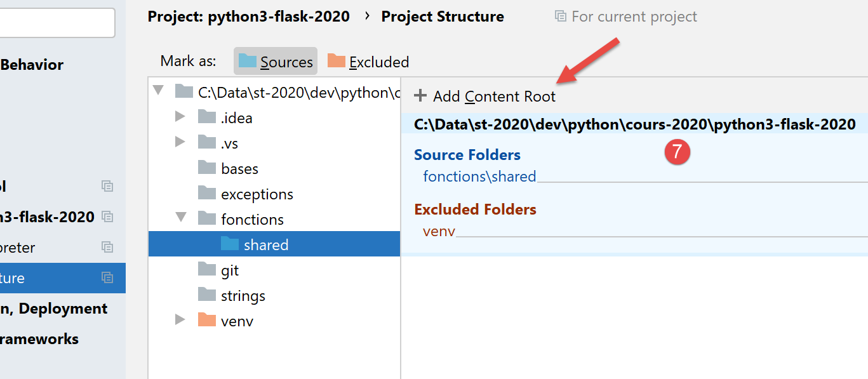Expand the venv folder node
This screenshot has height=379, width=868.
pyautogui.click(x=180, y=320)
